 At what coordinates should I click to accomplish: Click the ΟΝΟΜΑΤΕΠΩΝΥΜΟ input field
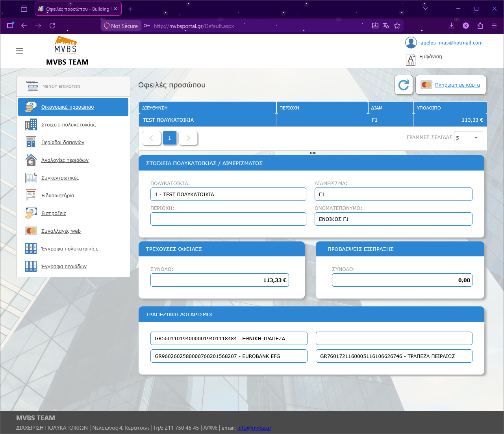pyautogui.click(x=393, y=219)
